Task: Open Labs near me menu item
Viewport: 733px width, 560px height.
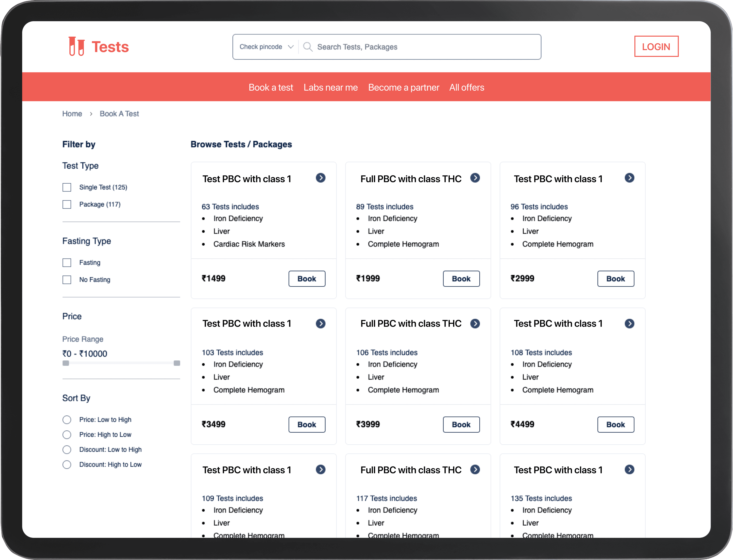Action: [330, 87]
